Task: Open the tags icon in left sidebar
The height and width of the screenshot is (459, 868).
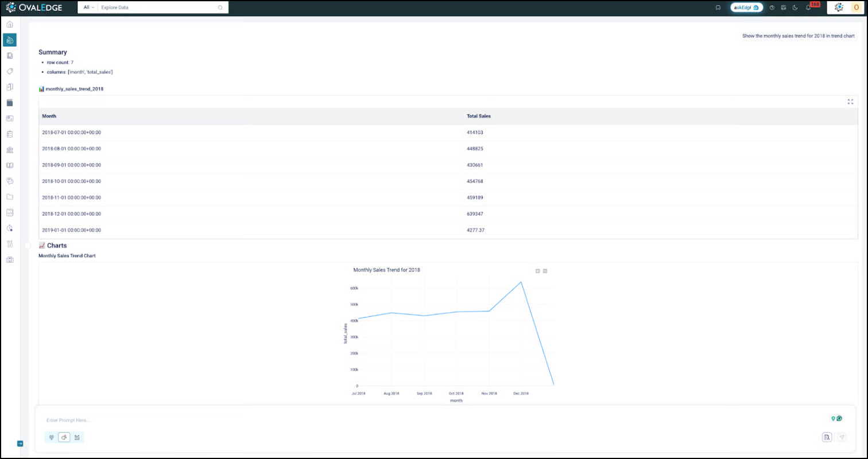Action: point(9,72)
